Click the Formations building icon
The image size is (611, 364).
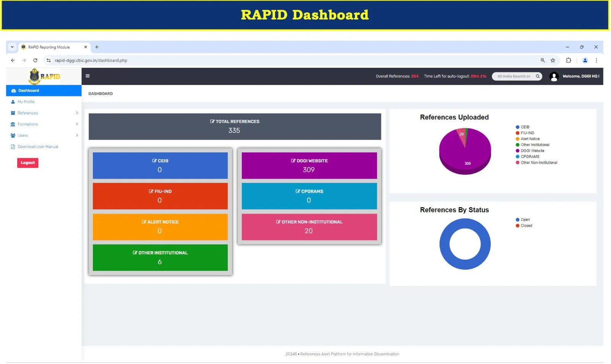(x=13, y=124)
